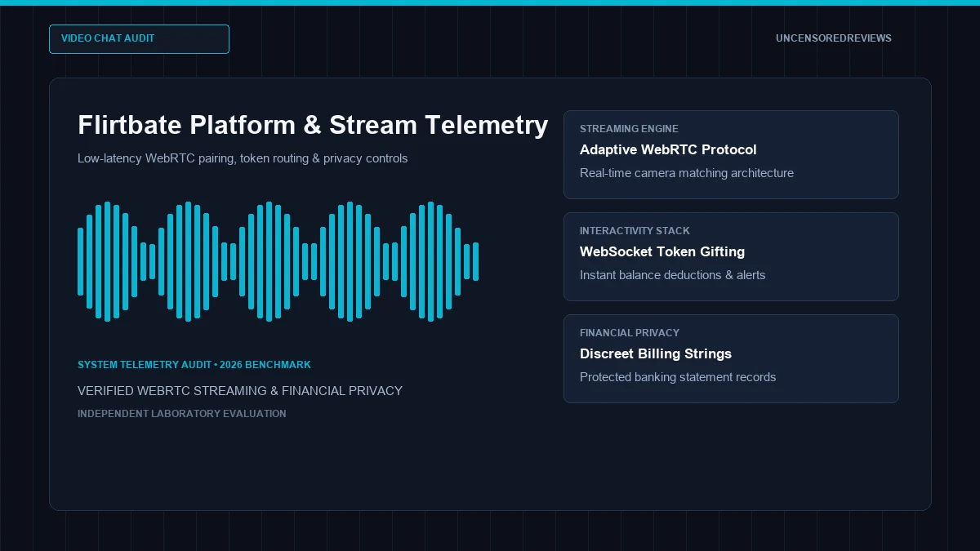Select the "WebSocket Token Gifting" heading
980x551 pixels.
pyautogui.click(x=662, y=251)
